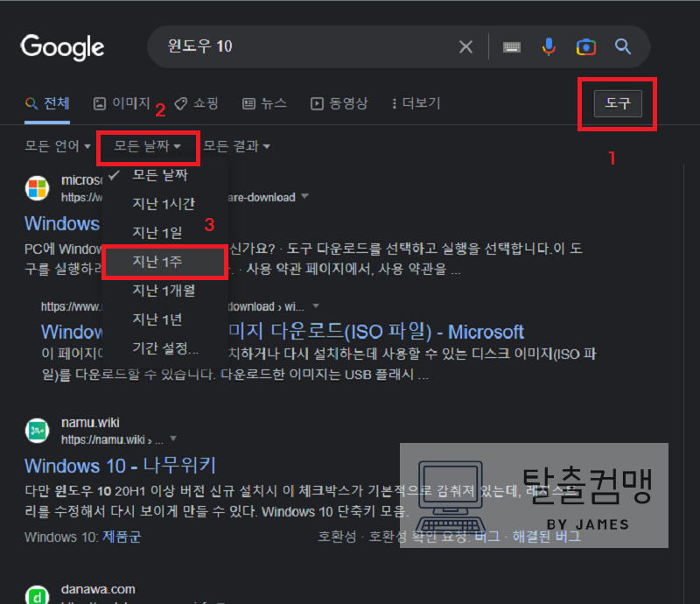The height and width of the screenshot is (604, 700).
Task: Open the on-screen keyboard icon
Action: [x=512, y=47]
